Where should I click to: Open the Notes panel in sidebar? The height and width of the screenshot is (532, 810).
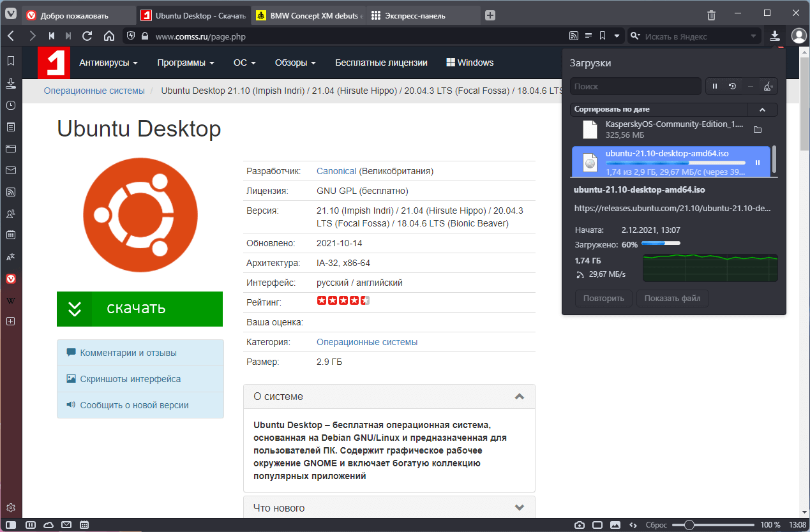pos(11,127)
